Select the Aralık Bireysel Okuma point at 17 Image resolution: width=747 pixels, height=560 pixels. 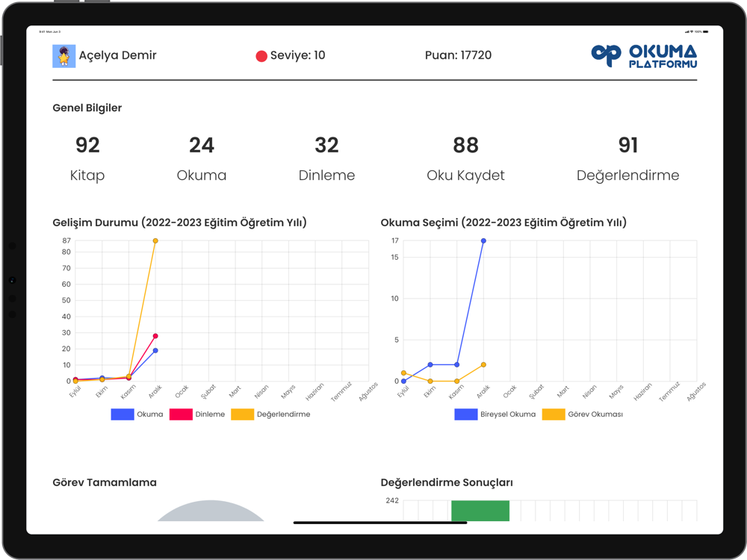click(483, 241)
